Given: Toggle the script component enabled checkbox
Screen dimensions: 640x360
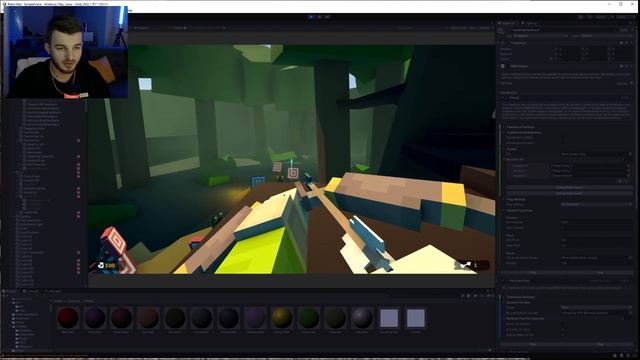Looking at the screenshot, I should coord(503,66).
